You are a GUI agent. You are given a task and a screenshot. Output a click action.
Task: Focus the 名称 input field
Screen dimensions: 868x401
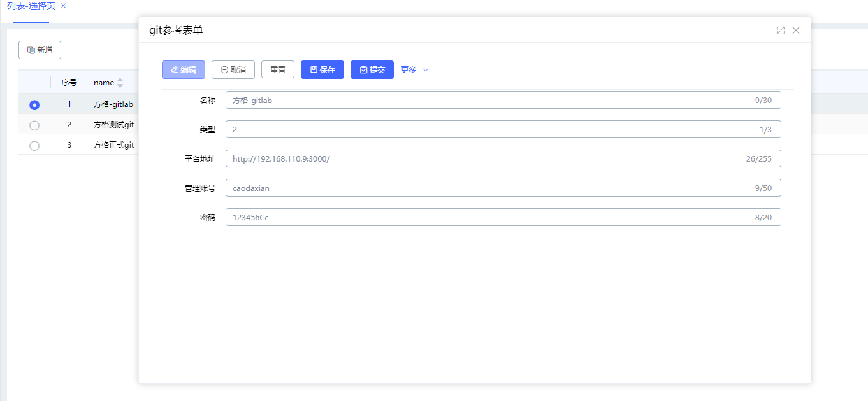click(x=503, y=100)
